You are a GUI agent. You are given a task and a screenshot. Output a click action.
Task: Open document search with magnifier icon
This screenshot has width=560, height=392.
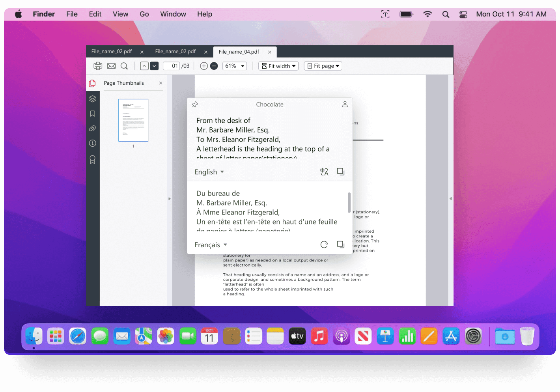point(124,66)
